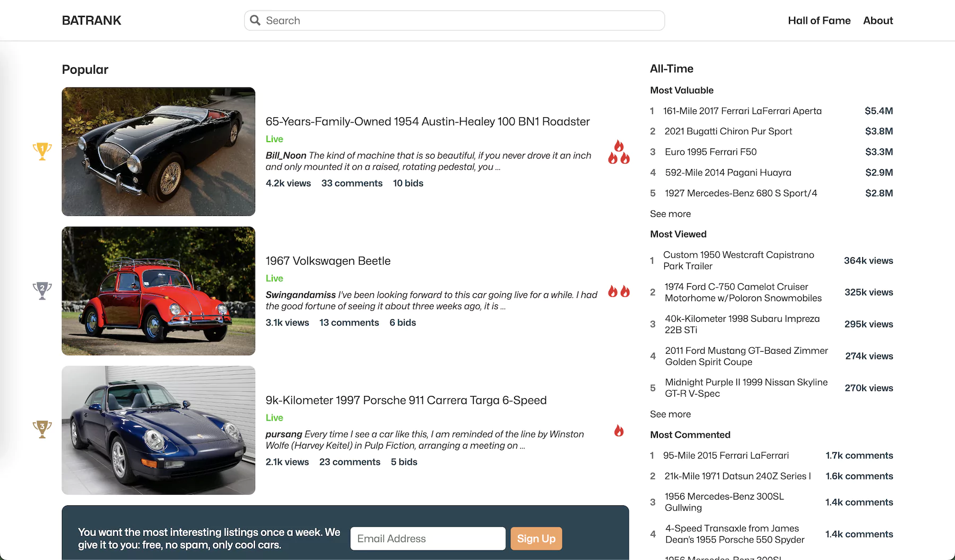Open the 2017 Ferrari LaFerrari Aperta entry
Image resolution: width=955 pixels, height=560 pixels.
pos(742,111)
